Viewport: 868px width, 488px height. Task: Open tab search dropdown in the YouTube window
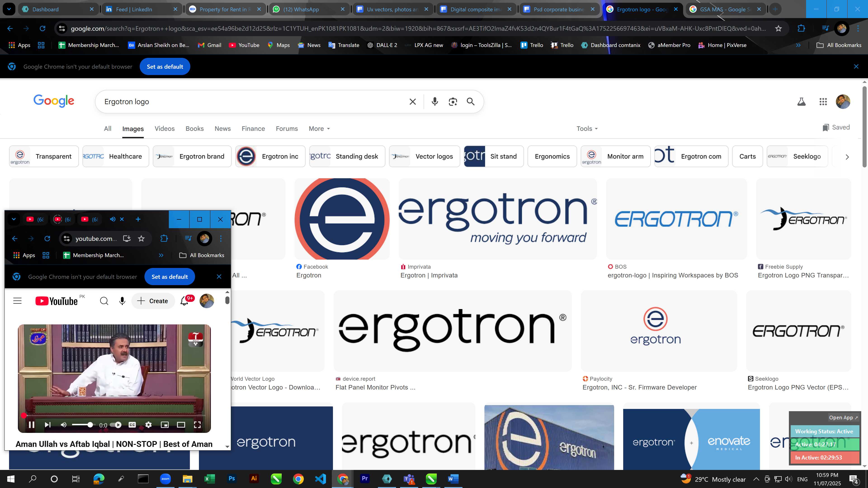14,219
